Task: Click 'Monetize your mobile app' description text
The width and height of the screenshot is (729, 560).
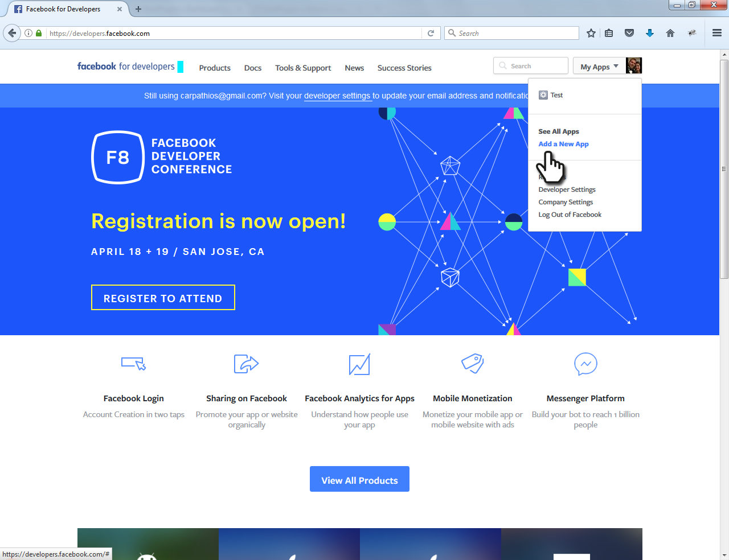Action: [x=473, y=419]
